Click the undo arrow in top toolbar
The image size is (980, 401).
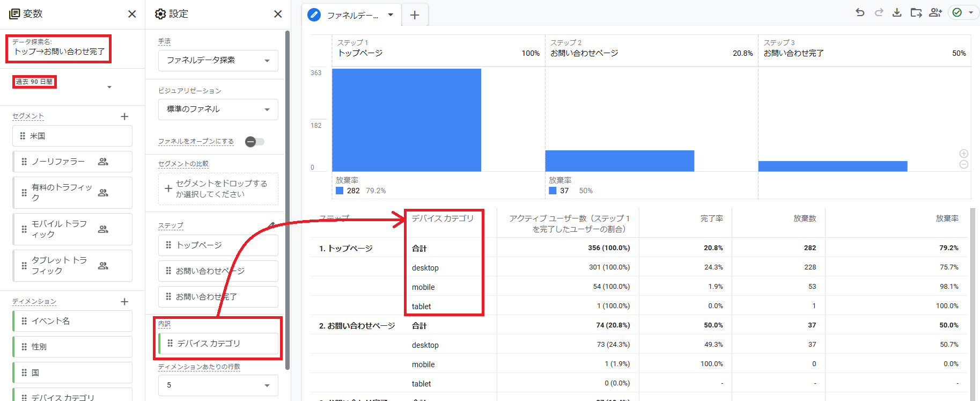point(860,12)
